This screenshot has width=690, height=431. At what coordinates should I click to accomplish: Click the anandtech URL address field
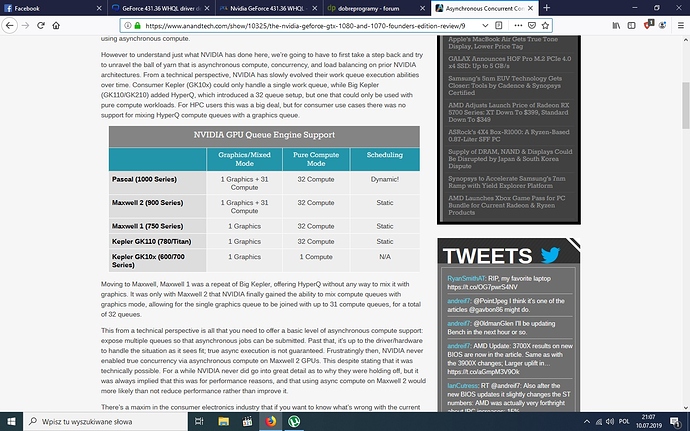(x=305, y=26)
